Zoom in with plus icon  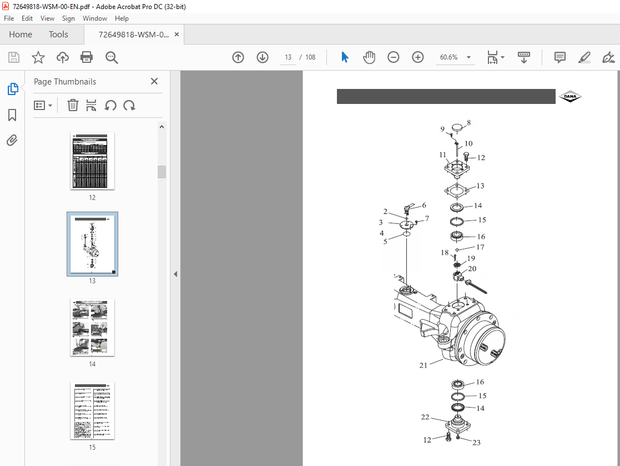418,57
